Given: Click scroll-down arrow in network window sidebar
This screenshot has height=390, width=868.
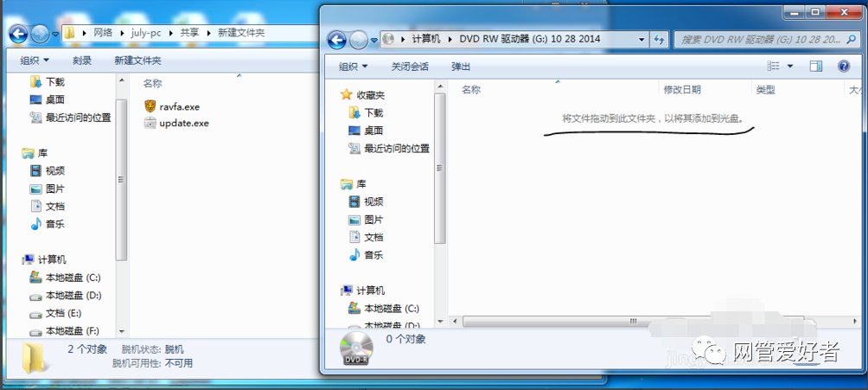Looking at the screenshot, I should [x=121, y=331].
